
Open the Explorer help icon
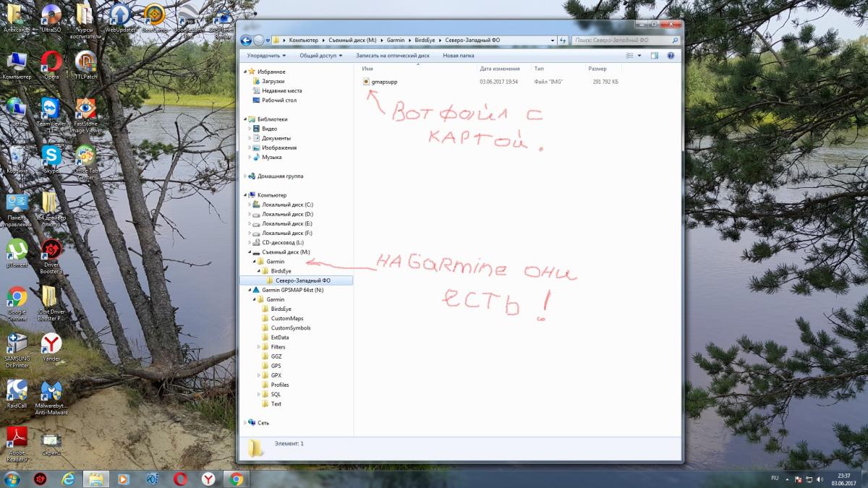point(671,56)
